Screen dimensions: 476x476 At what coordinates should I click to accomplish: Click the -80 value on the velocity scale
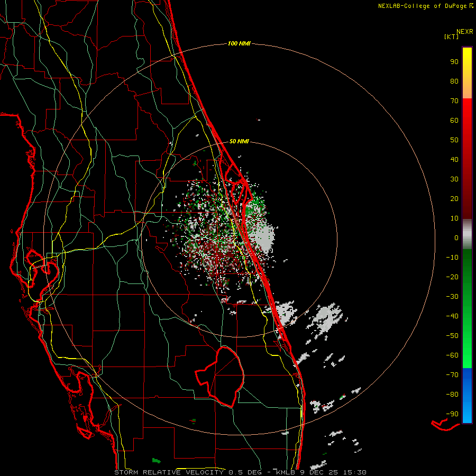(452, 395)
